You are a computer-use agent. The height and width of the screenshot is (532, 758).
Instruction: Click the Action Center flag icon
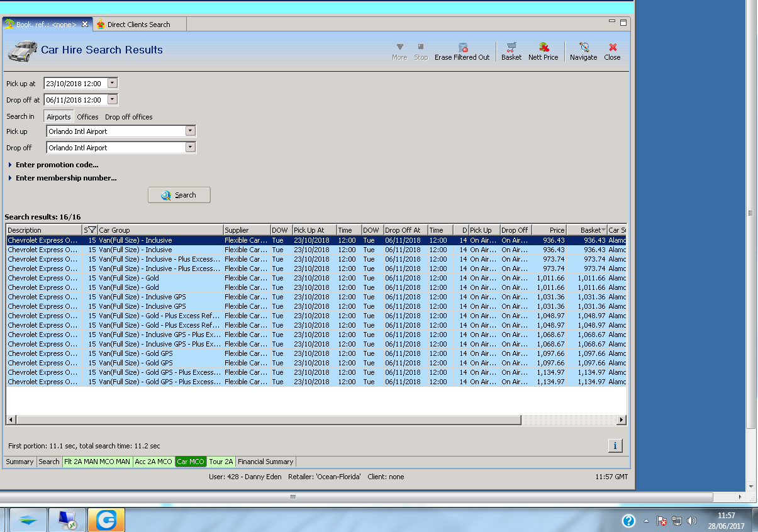662,521
